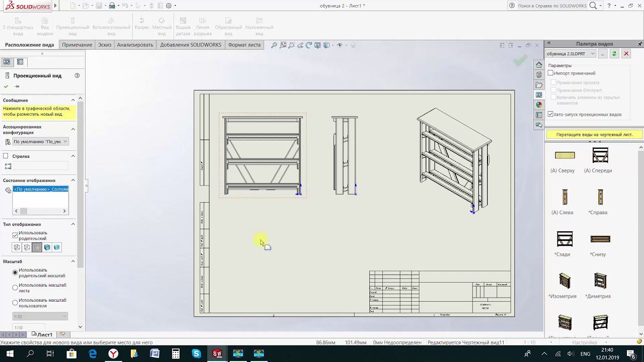Collapse the task pane with the double arrow
The image size is (644, 362).
[x=549, y=44]
